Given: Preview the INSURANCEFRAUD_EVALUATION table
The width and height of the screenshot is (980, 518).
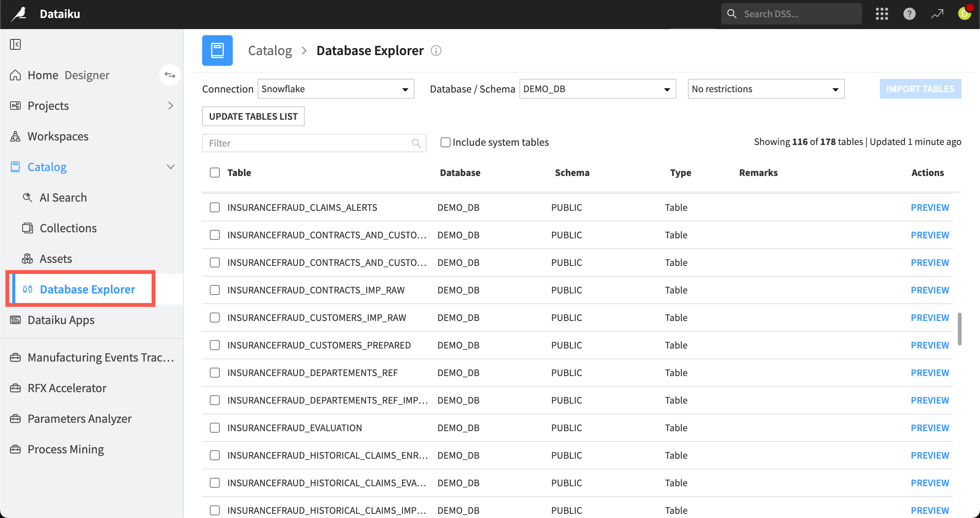Looking at the screenshot, I should 930,428.
